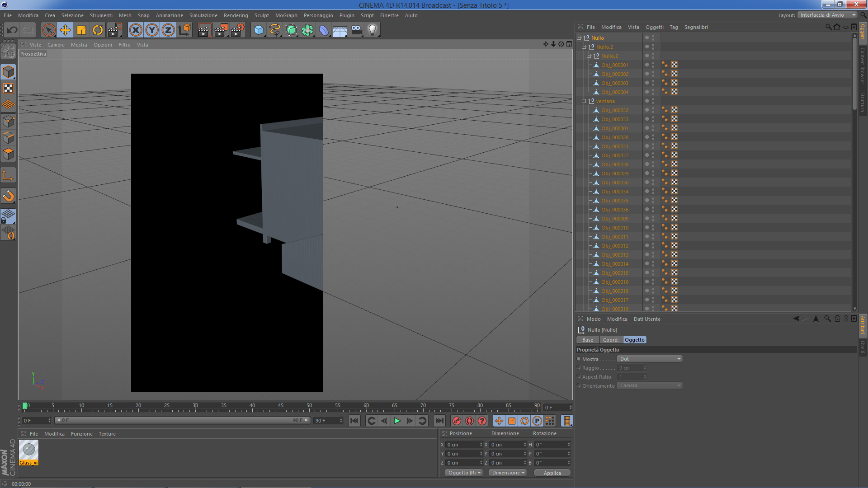Click the Light object icon

(372, 30)
